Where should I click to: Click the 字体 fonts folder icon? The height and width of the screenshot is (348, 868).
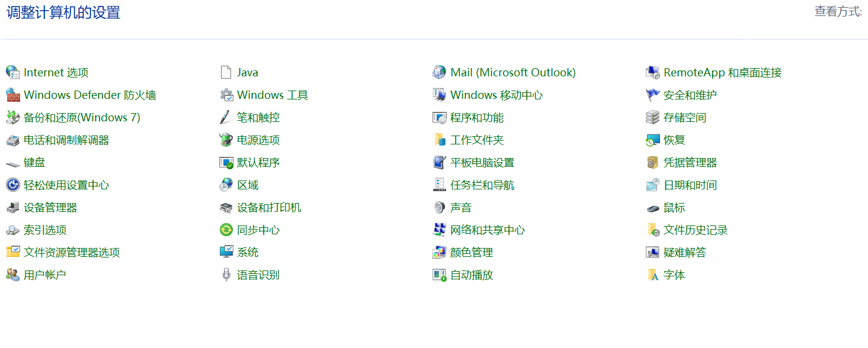click(653, 275)
